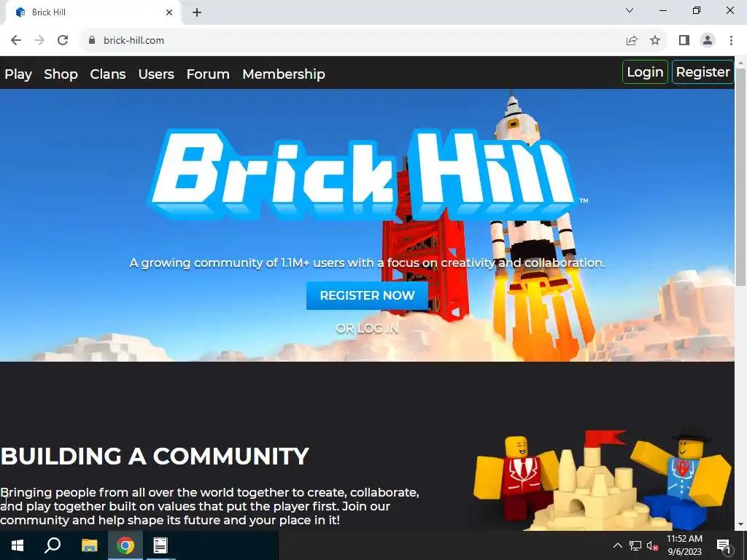Open Chrome's three-dot menu

731,41
